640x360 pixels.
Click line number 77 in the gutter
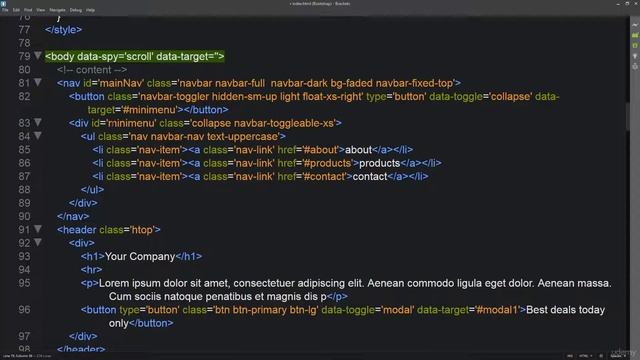pyautogui.click(x=24, y=30)
